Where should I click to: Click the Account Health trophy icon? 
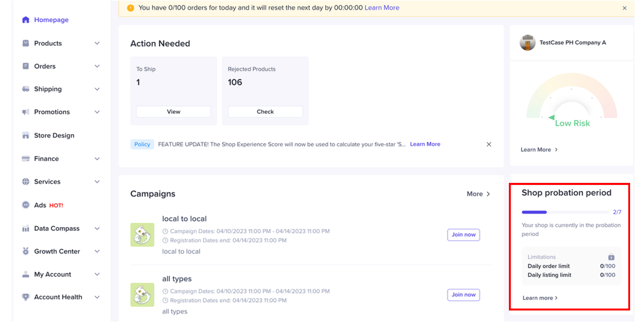click(x=26, y=297)
